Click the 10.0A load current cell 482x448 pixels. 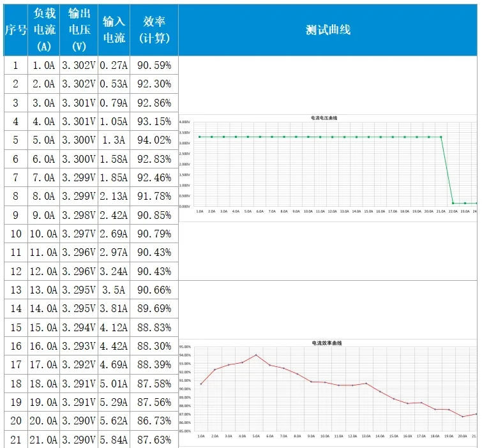click(x=44, y=234)
